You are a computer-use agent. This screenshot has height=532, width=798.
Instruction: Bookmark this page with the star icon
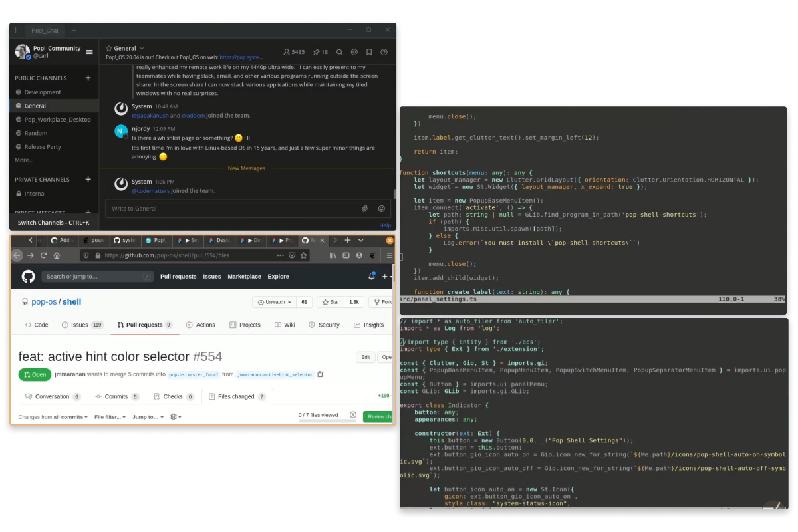coord(304,255)
